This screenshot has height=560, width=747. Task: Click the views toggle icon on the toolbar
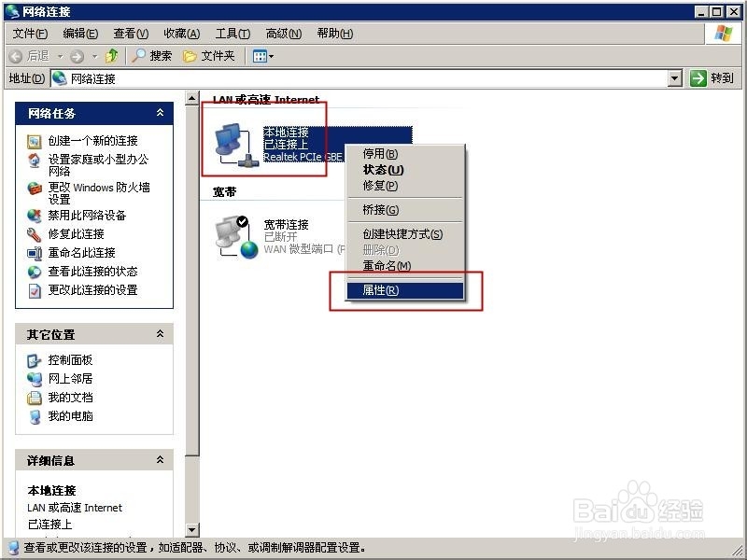click(x=260, y=55)
